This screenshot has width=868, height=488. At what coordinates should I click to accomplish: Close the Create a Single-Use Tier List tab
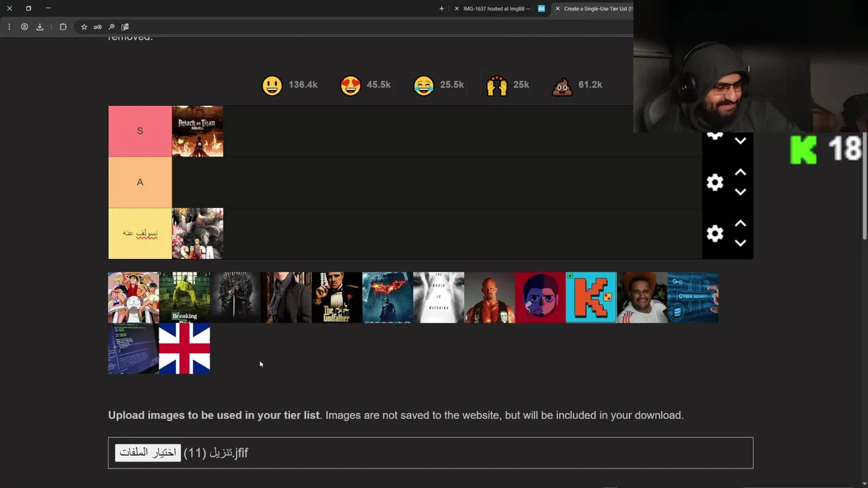(557, 9)
